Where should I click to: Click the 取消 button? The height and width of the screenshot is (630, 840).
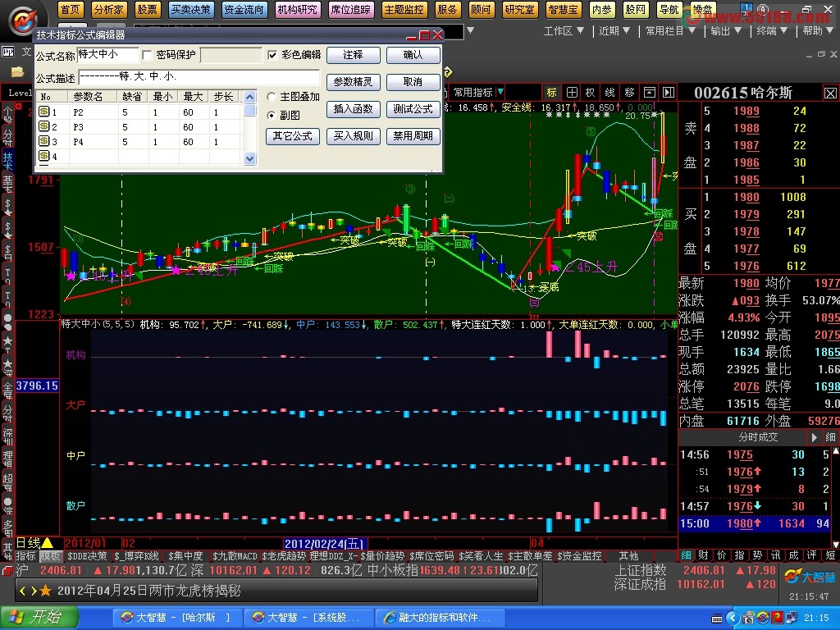413,82
